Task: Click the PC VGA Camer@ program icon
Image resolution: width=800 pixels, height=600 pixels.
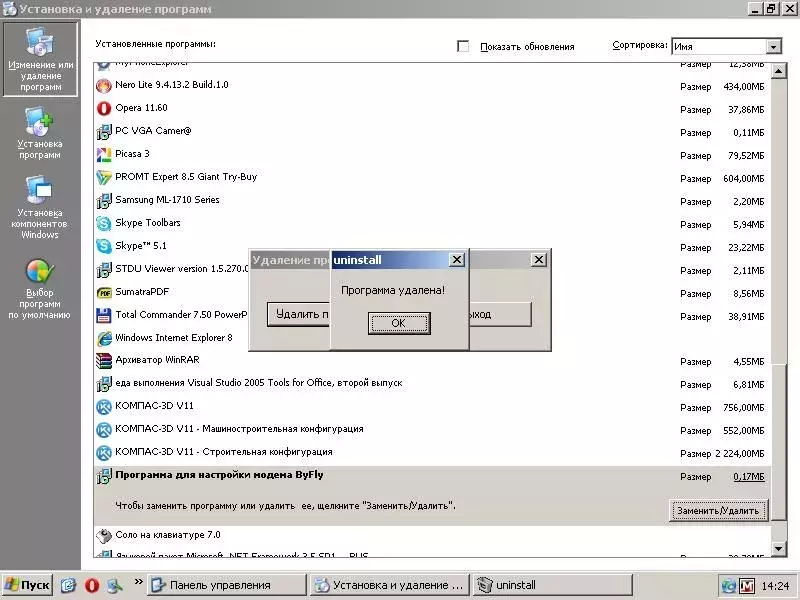Action: click(104, 132)
